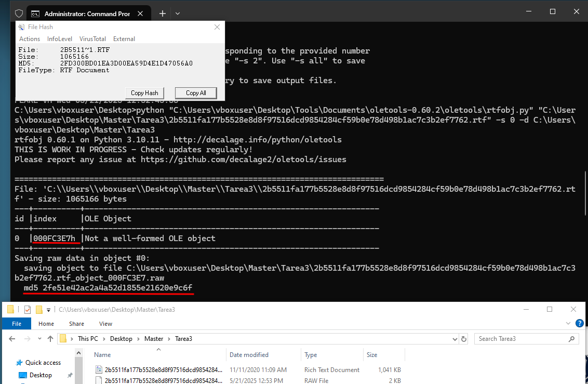Click the 1,041 KB size cell
The height and width of the screenshot is (384, 588).
pyautogui.click(x=390, y=370)
